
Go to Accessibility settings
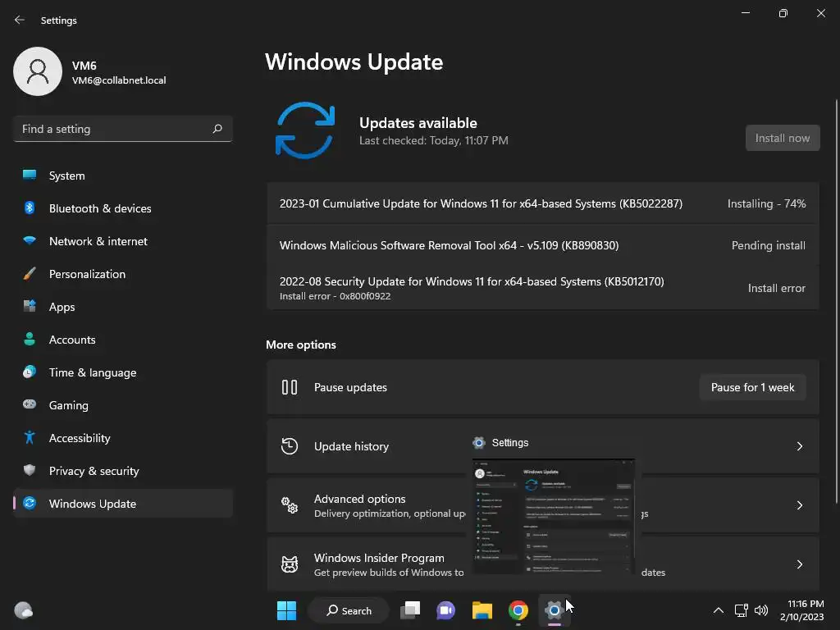tap(123, 438)
